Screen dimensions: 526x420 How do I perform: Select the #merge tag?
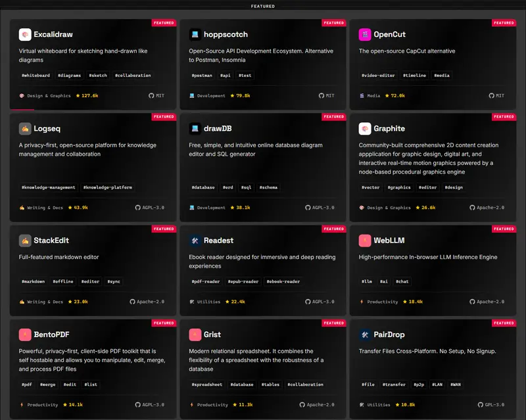[x=47, y=385]
